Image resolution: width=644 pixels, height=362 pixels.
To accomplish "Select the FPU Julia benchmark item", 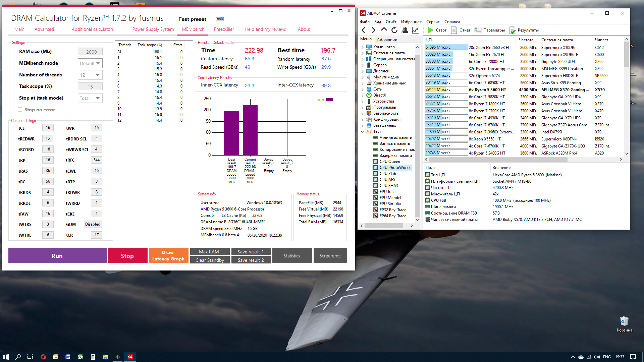I will [x=387, y=192].
